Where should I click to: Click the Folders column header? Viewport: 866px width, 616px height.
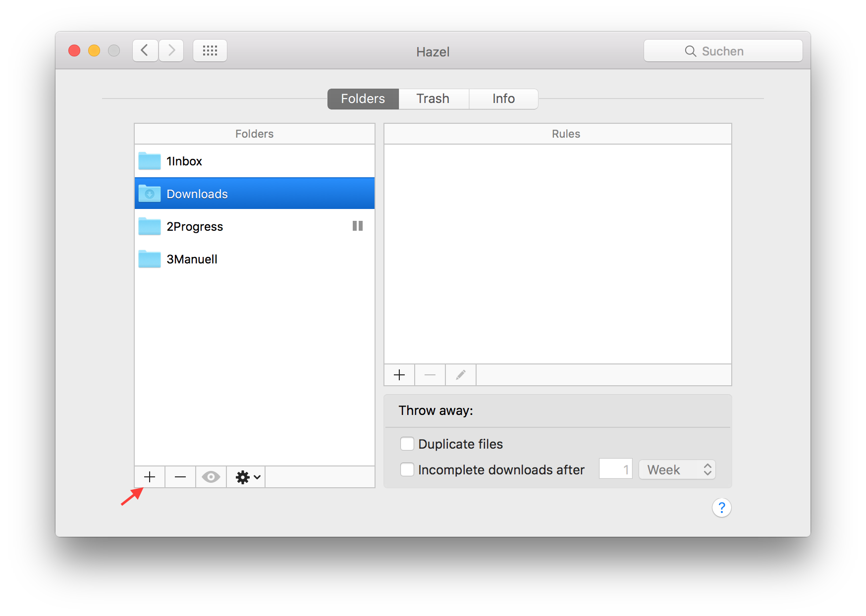(255, 134)
